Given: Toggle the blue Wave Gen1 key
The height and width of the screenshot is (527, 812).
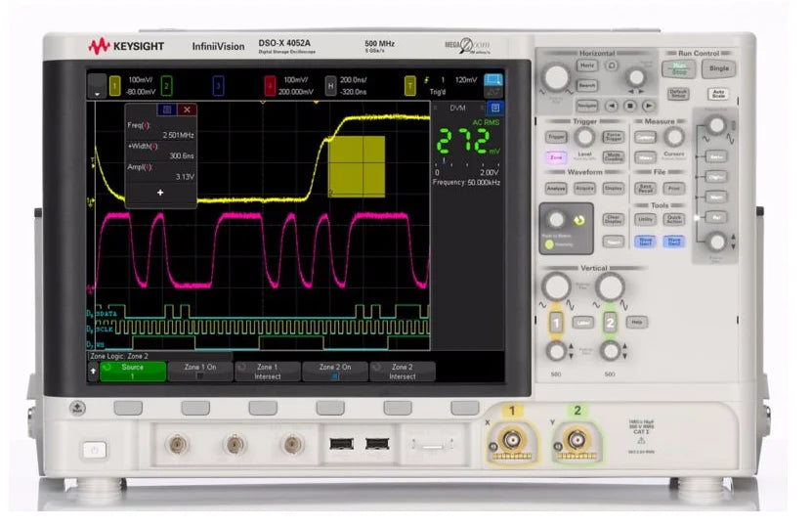Looking at the screenshot, I should pyautogui.click(x=645, y=242).
